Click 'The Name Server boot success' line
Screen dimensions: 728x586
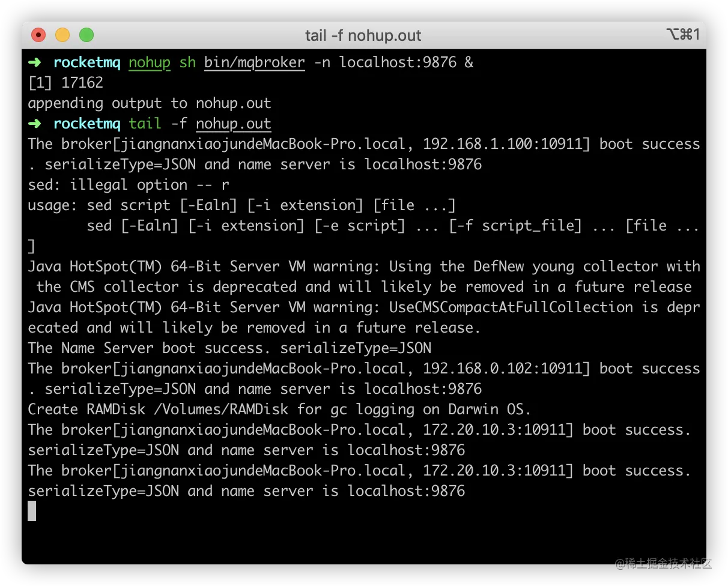coord(229,348)
